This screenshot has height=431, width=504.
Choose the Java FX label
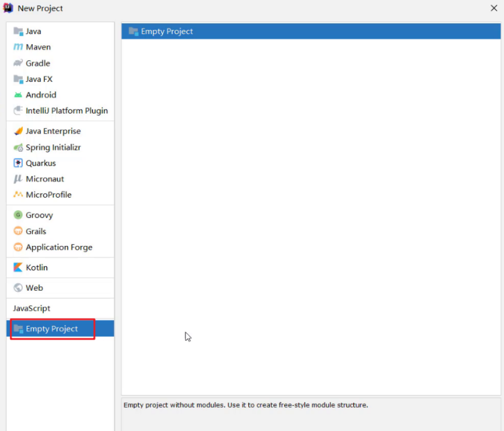[x=39, y=79]
